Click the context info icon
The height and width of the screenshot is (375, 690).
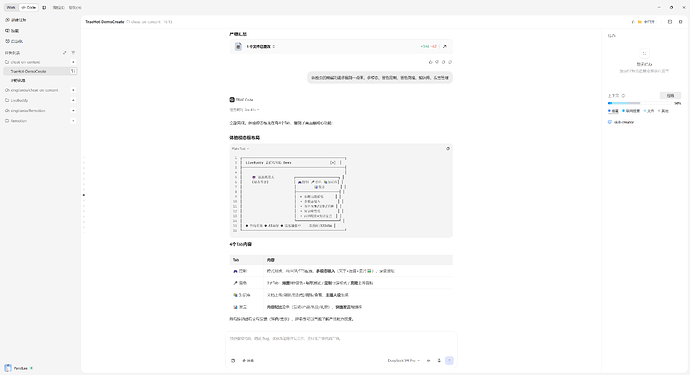point(623,96)
